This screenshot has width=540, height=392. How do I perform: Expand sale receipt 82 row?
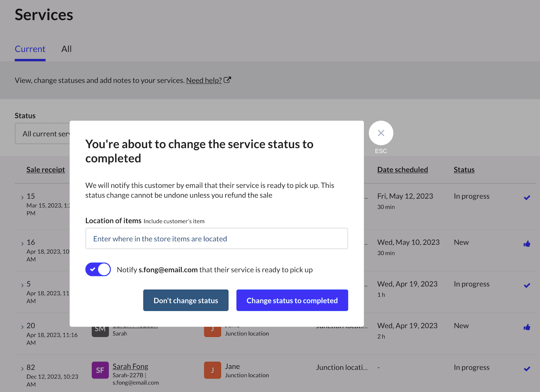22,369
